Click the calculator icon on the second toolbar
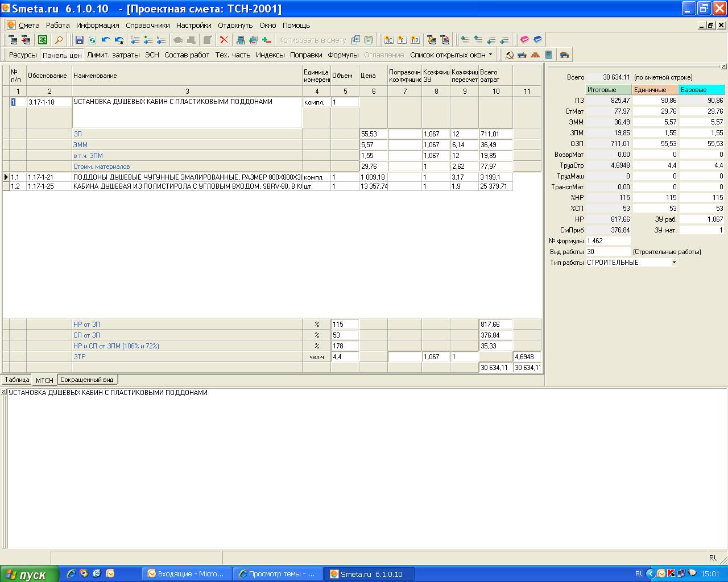This screenshot has height=582, width=728. (x=548, y=55)
